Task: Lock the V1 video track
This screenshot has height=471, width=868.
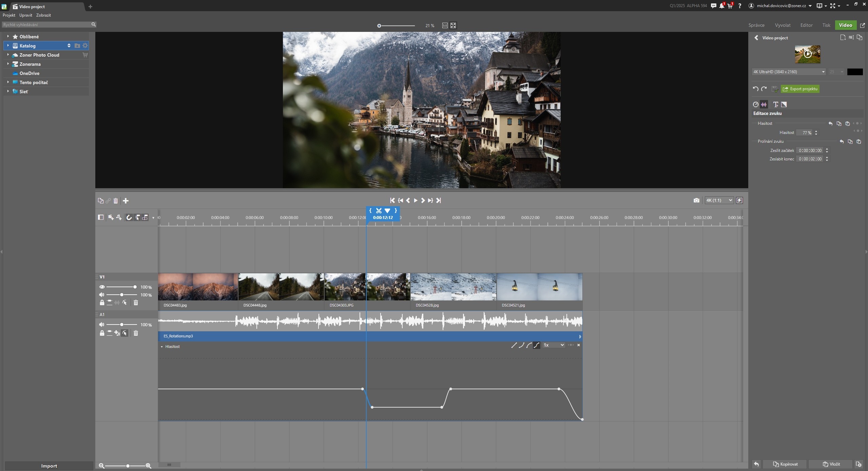Action: (102, 302)
